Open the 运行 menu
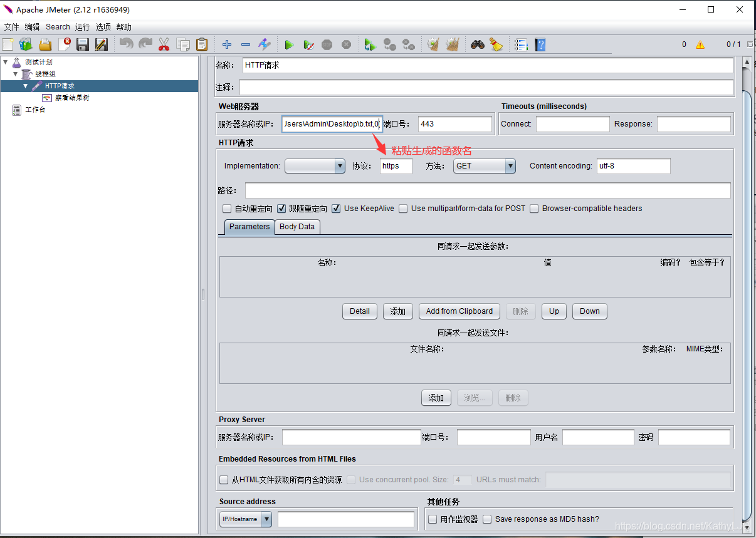The height and width of the screenshot is (538, 756). click(82, 27)
